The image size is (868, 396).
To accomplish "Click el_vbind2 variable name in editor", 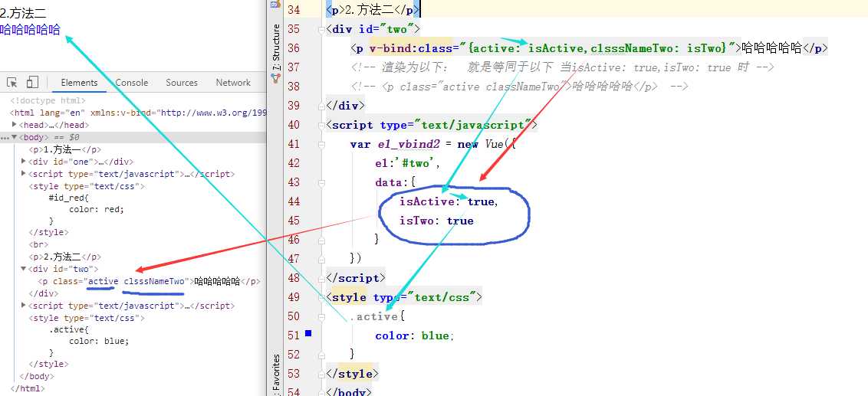I will (x=409, y=144).
